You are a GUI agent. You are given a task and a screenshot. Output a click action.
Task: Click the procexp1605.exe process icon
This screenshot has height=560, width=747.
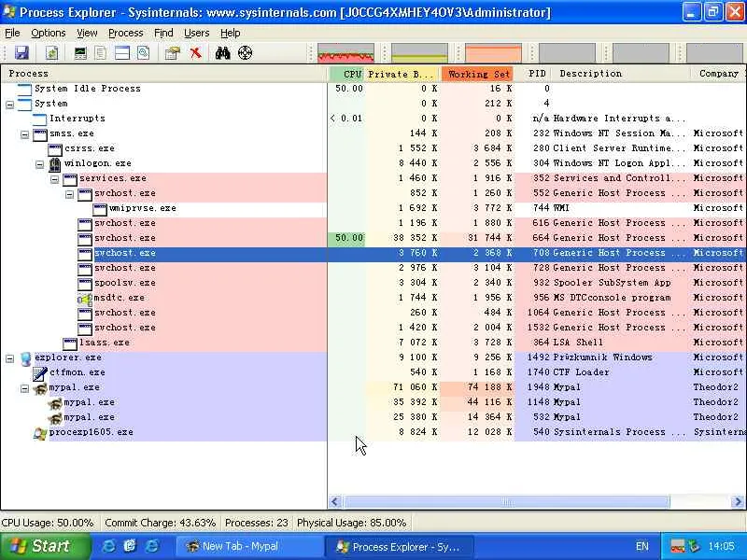(x=40, y=433)
